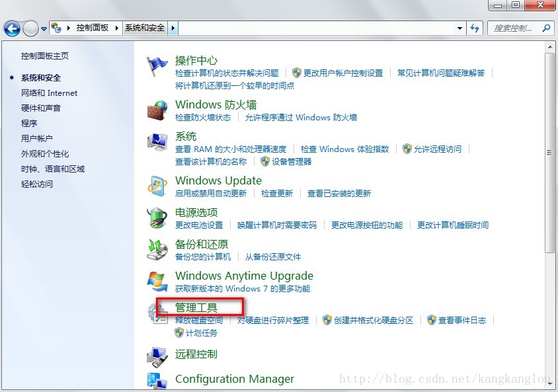Open 控制面板主页 in the sidebar
The width and height of the screenshot is (558, 392).
pos(45,56)
